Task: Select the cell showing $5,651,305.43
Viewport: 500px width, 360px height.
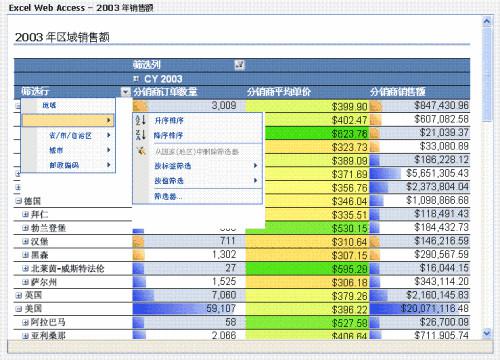Action: 419,173
